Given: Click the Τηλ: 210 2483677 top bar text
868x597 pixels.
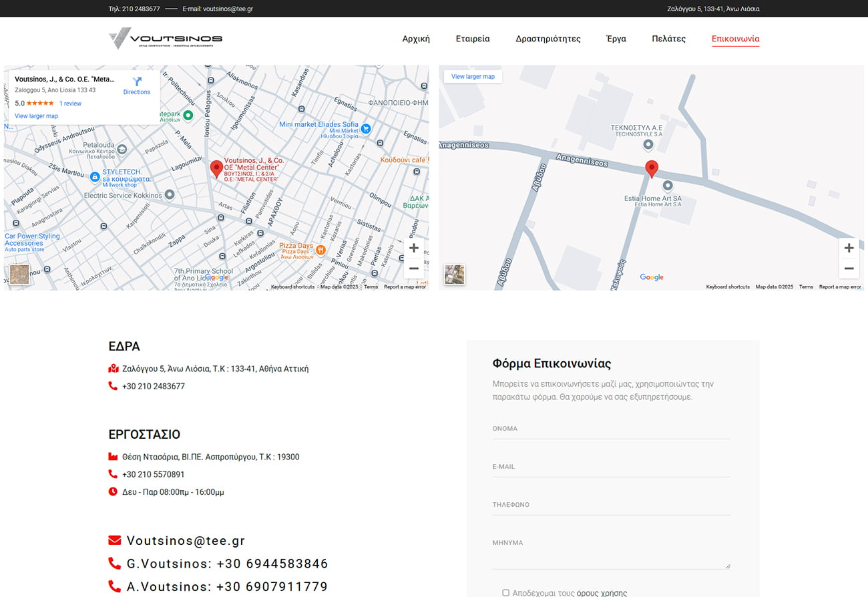Looking at the screenshot, I should (x=134, y=9).
